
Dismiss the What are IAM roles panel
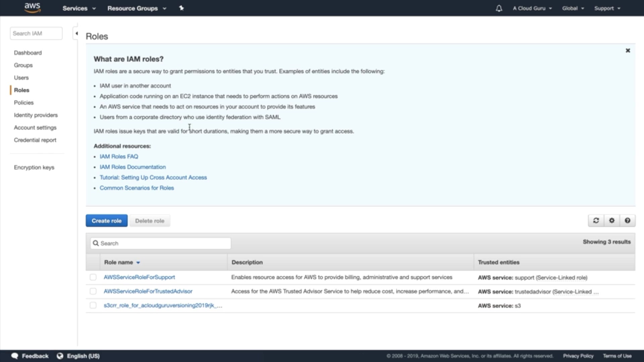(628, 51)
